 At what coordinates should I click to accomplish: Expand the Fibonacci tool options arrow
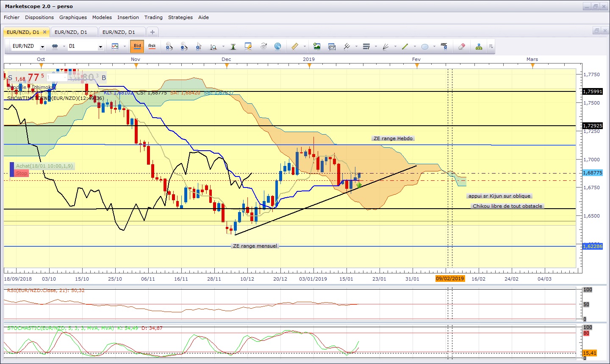[x=376, y=47]
